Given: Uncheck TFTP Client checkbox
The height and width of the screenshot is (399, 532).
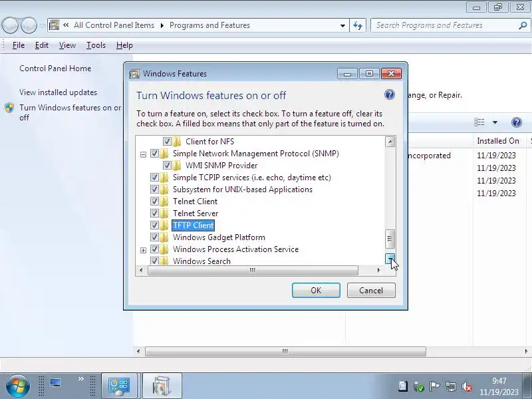Looking at the screenshot, I should tap(154, 225).
